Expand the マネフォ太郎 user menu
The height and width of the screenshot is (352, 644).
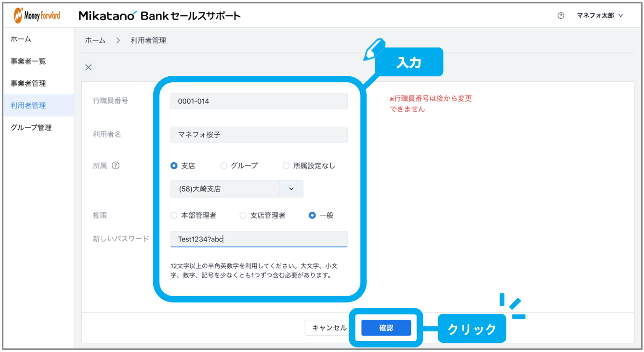[600, 16]
